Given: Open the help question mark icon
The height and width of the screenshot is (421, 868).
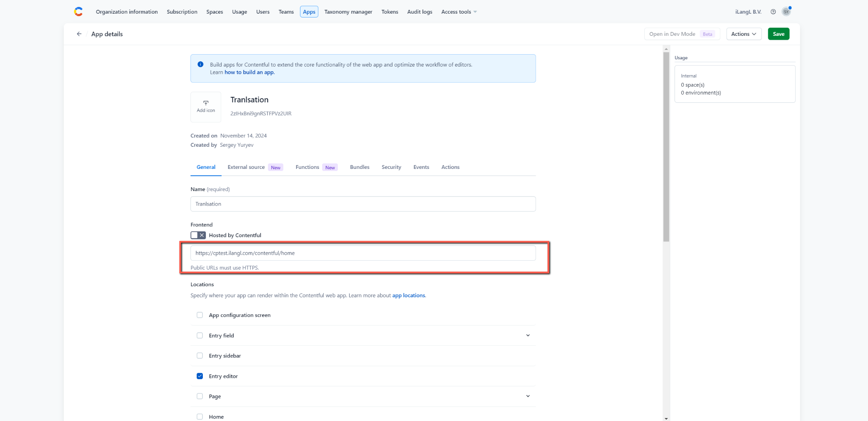Looking at the screenshot, I should click(773, 12).
